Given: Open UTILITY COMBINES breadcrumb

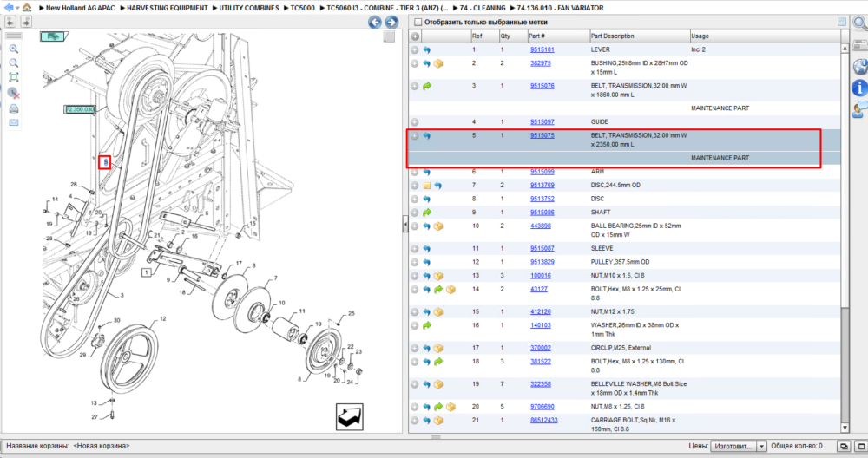Looking at the screenshot, I should click(x=249, y=8).
